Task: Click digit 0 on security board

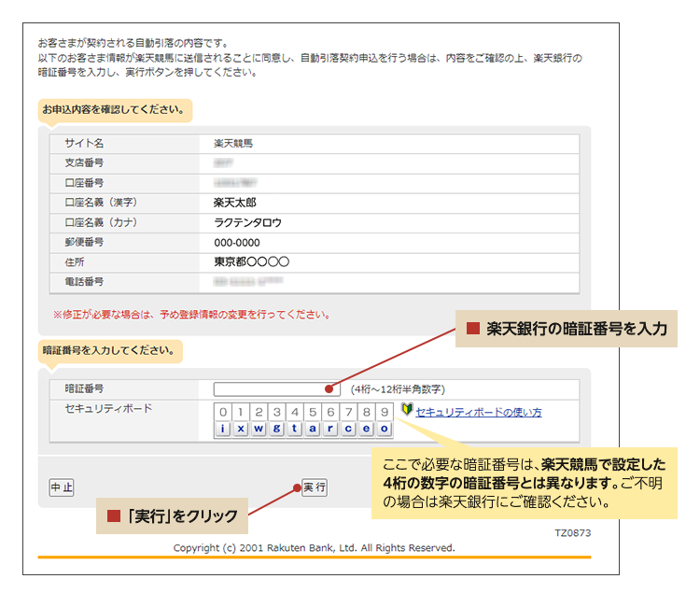Action: (x=223, y=412)
